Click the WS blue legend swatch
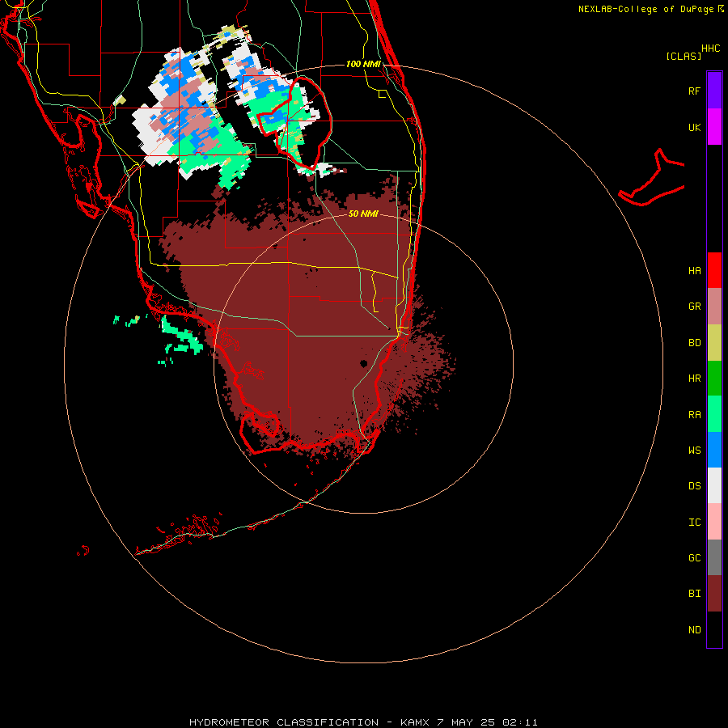 [x=714, y=450]
